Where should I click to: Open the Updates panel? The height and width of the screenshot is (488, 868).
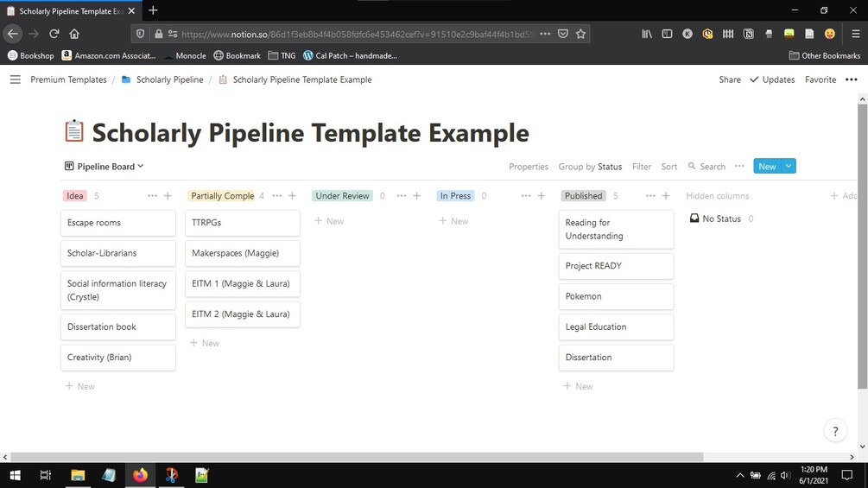coord(772,79)
